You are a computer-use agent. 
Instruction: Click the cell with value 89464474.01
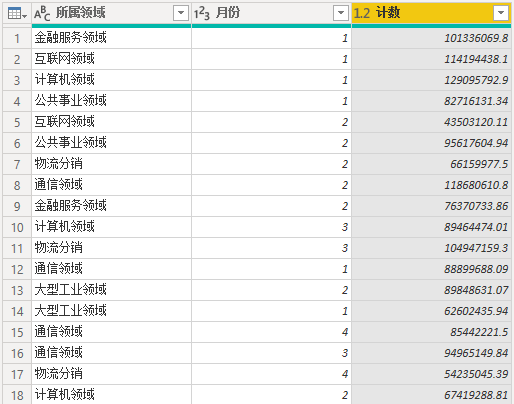(431, 227)
